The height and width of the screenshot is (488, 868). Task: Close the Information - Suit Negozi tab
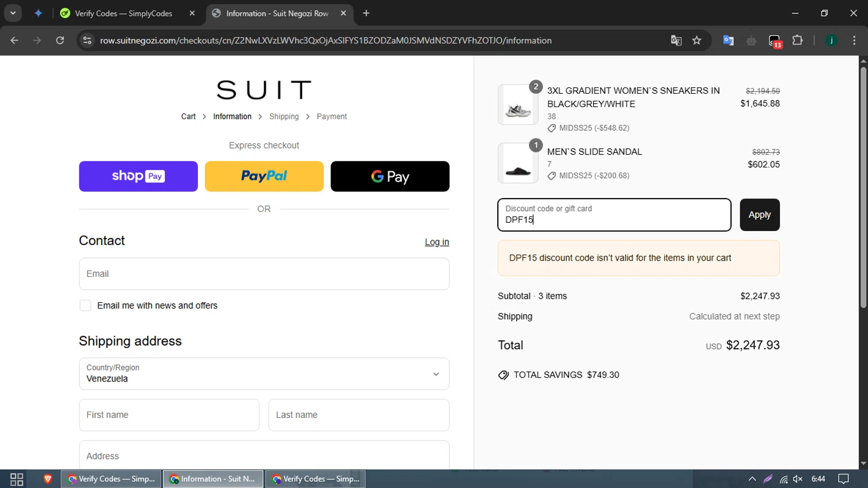(343, 13)
